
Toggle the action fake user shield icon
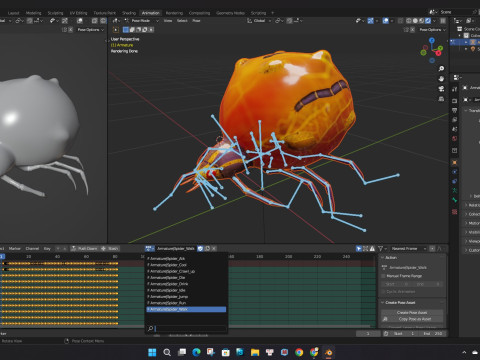click(x=200, y=249)
